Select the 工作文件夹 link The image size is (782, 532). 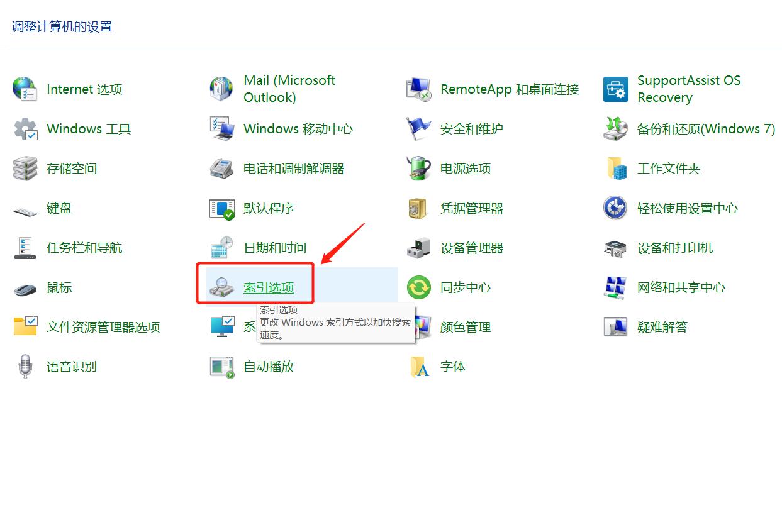pyautogui.click(x=669, y=169)
